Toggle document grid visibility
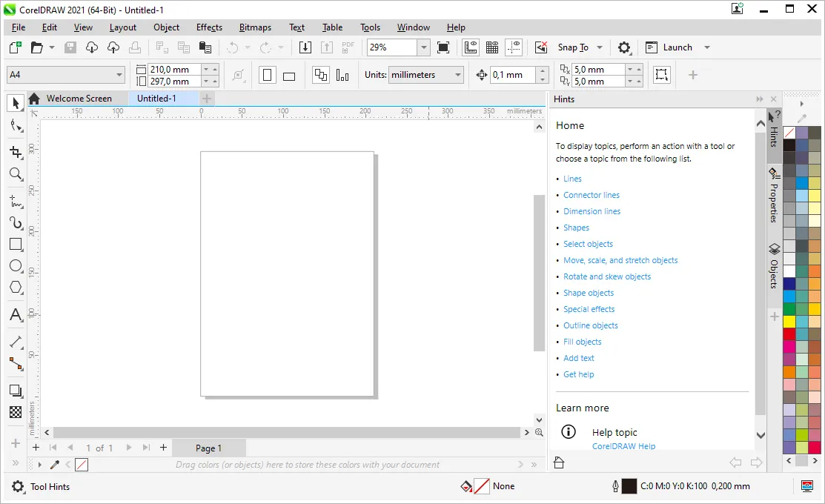The image size is (825, 504). coord(491,47)
